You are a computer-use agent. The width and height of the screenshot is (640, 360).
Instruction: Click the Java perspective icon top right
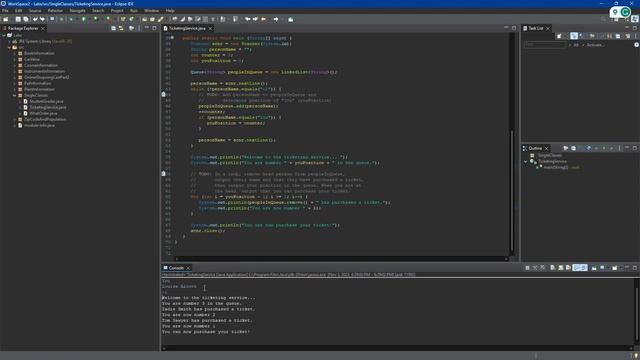pos(635,19)
